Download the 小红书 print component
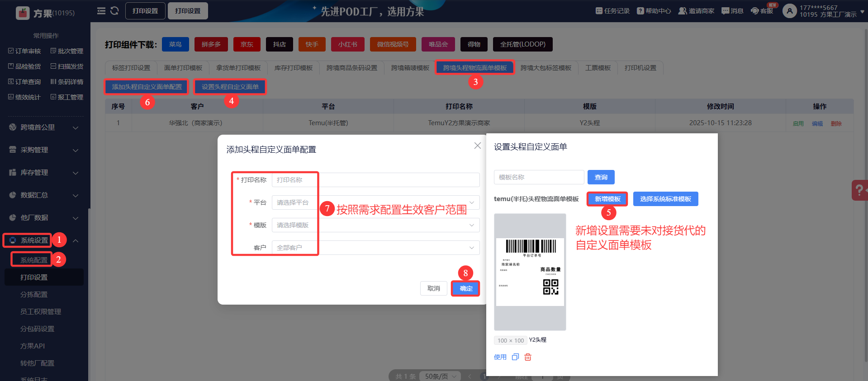This screenshot has width=868, height=381. coord(348,44)
